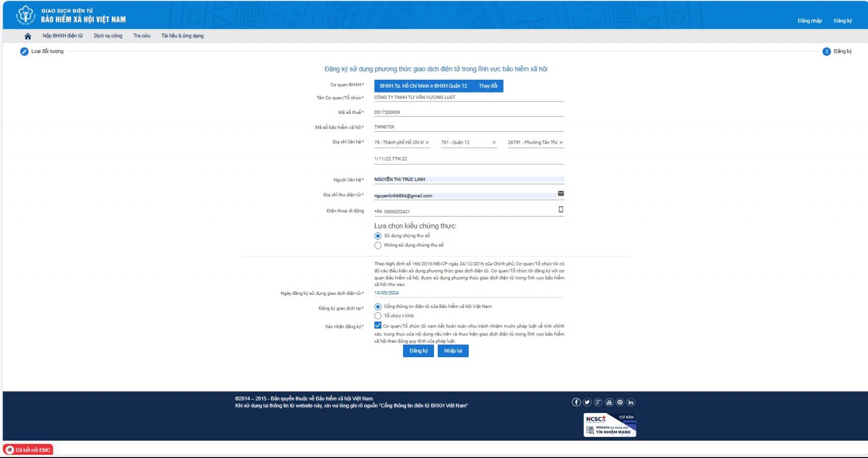This screenshot has height=458, width=868.
Task: Click the 'Thay đổi' button
Action: [x=488, y=86]
